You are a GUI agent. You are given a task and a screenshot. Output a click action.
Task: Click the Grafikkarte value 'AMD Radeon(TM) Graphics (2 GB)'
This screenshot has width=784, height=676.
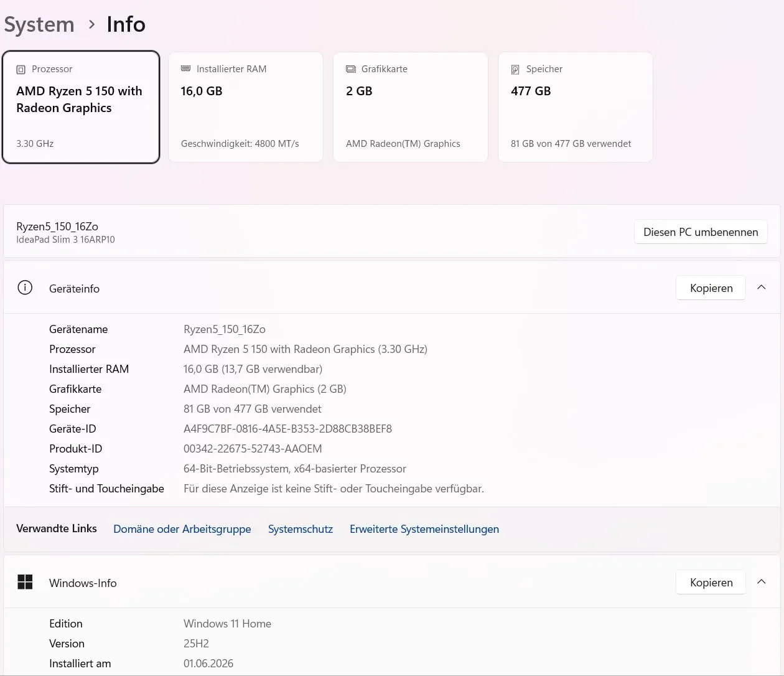click(265, 389)
